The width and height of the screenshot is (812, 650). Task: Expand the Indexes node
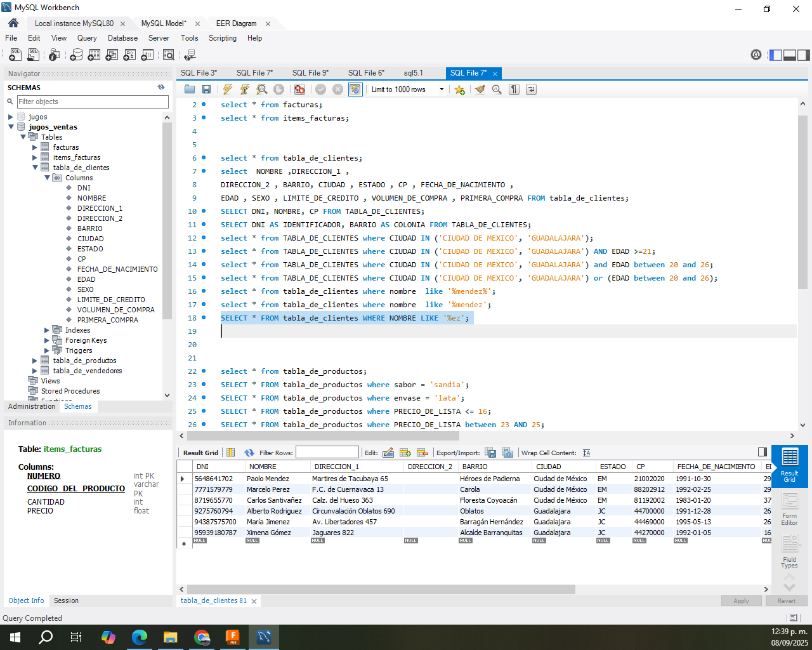click(x=47, y=330)
